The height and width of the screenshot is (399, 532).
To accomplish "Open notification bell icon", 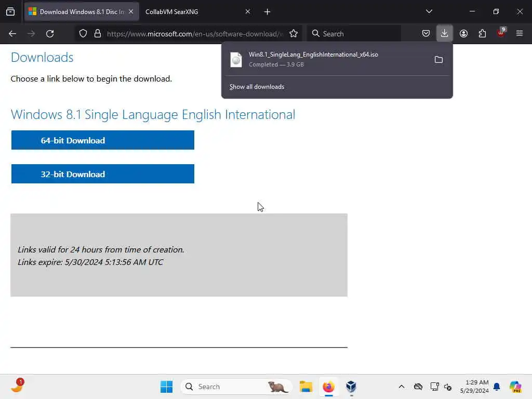I will 497,387.
